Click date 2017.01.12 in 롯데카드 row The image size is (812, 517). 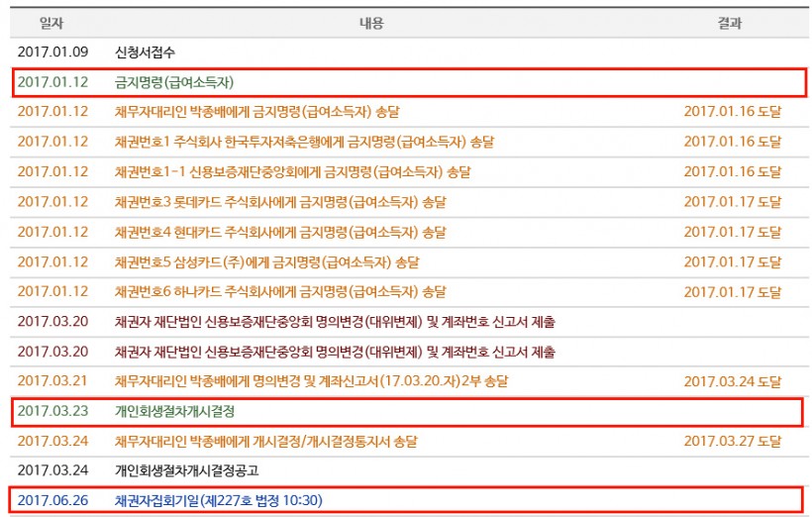pos(52,202)
